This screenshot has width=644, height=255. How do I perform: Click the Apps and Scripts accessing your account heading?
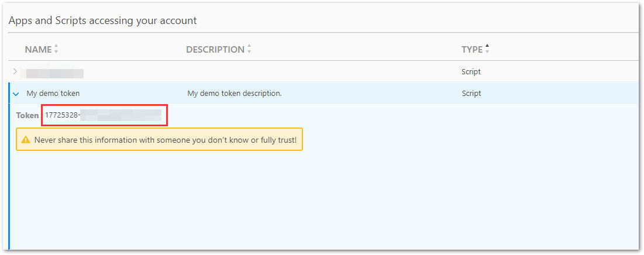(x=103, y=20)
